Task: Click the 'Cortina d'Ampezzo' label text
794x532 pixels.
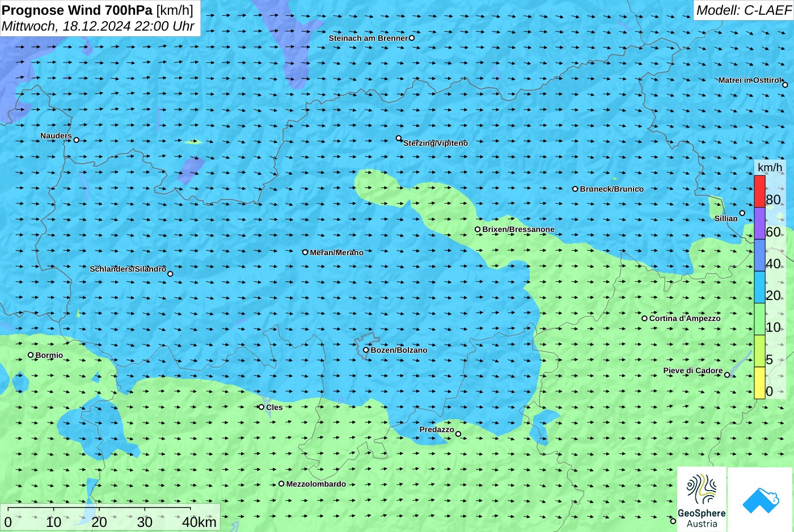Action: (685, 318)
